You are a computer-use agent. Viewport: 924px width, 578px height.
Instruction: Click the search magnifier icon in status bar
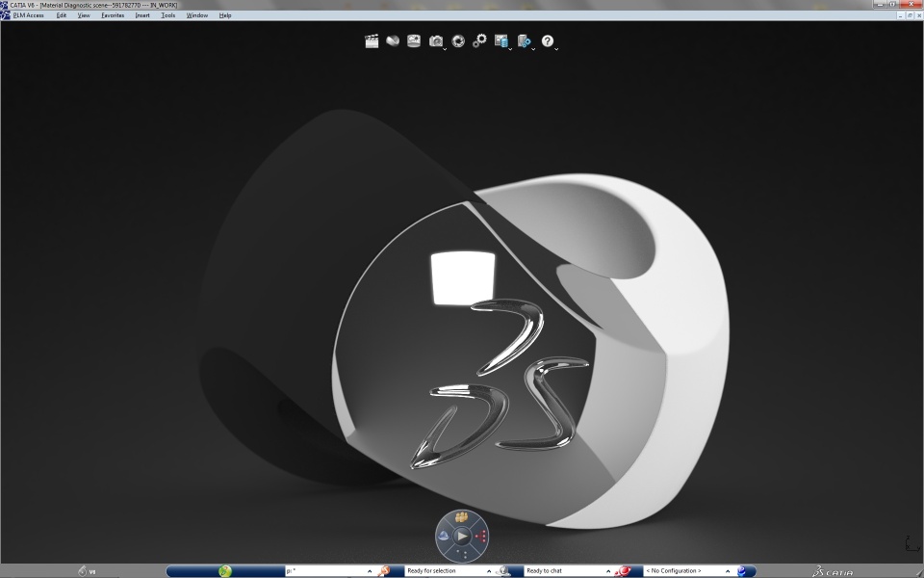[384, 571]
